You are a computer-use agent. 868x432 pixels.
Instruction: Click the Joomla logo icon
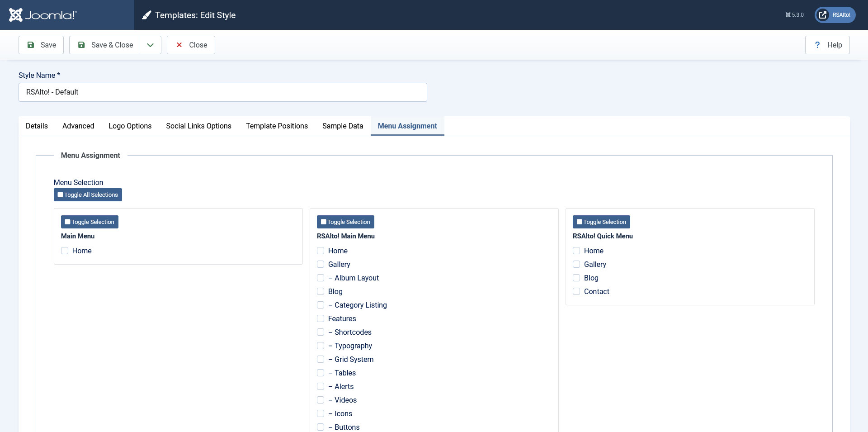click(43, 15)
